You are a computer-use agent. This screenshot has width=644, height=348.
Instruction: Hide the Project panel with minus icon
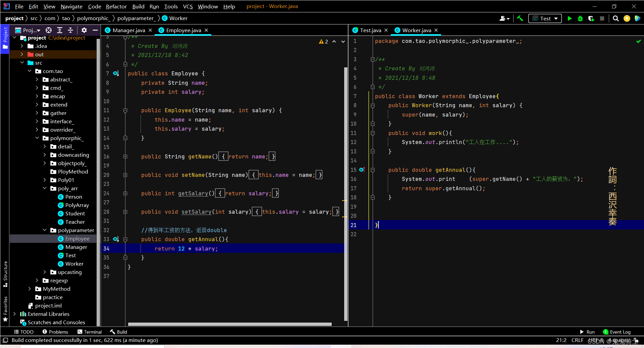95,30
